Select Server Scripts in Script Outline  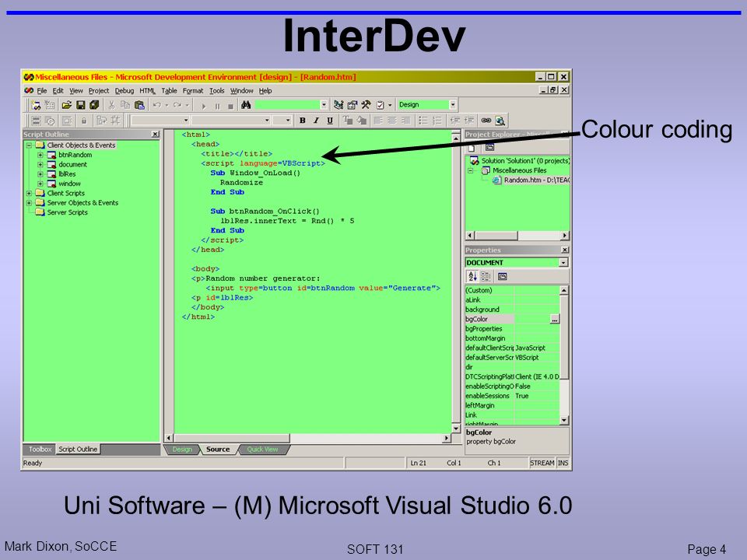(x=67, y=212)
